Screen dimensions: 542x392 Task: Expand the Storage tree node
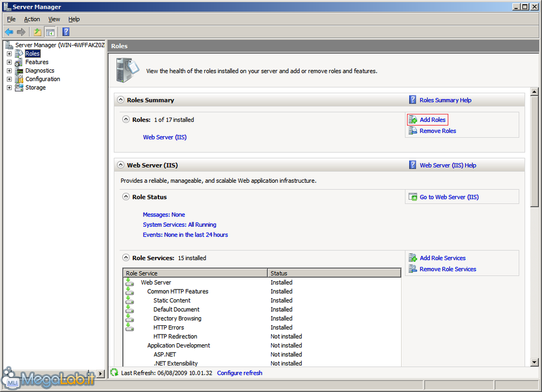(9, 87)
